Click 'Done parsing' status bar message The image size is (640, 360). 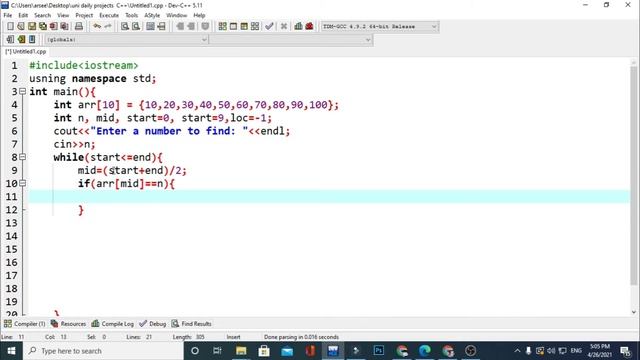301,337
